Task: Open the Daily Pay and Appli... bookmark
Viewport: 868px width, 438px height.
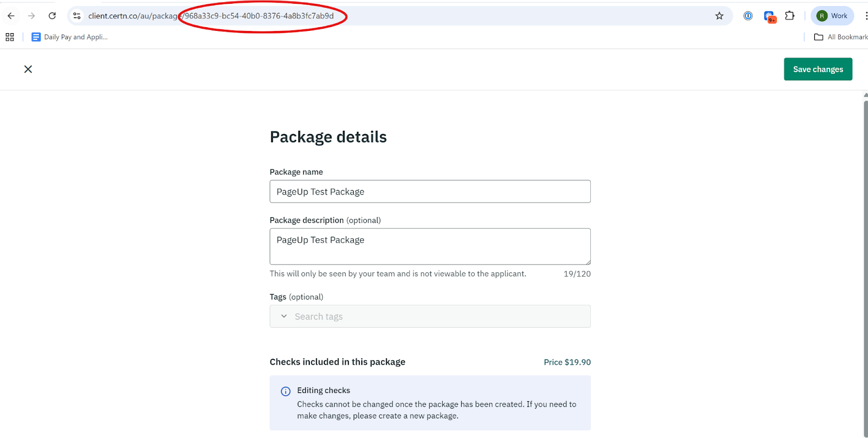Action: coord(70,37)
